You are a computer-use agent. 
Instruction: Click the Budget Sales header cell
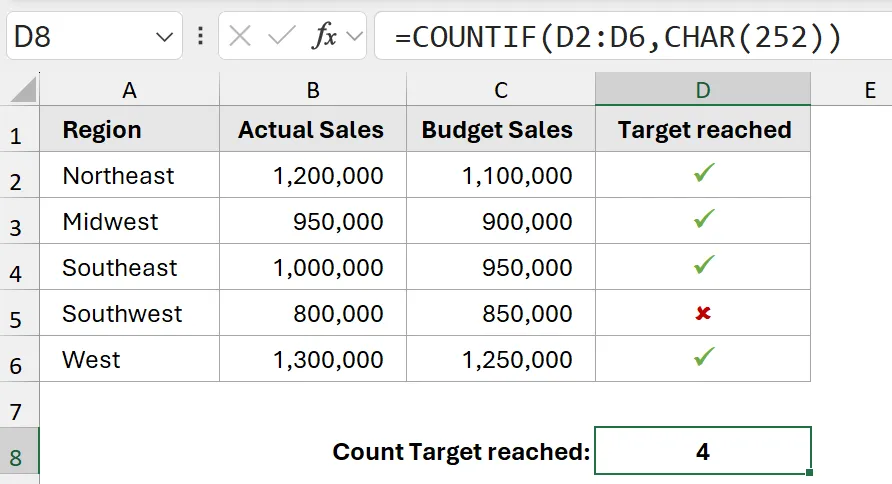pyautogui.click(x=501, y=129)
